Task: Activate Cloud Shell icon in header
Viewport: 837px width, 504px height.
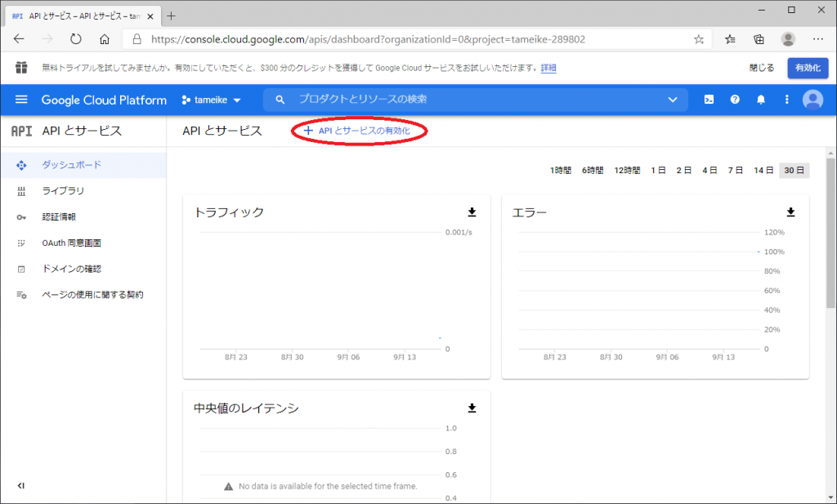Action: pos(709,100)
